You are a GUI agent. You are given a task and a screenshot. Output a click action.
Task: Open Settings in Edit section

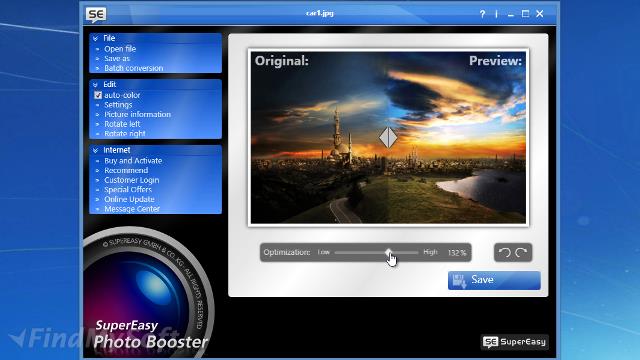(118, 105)
